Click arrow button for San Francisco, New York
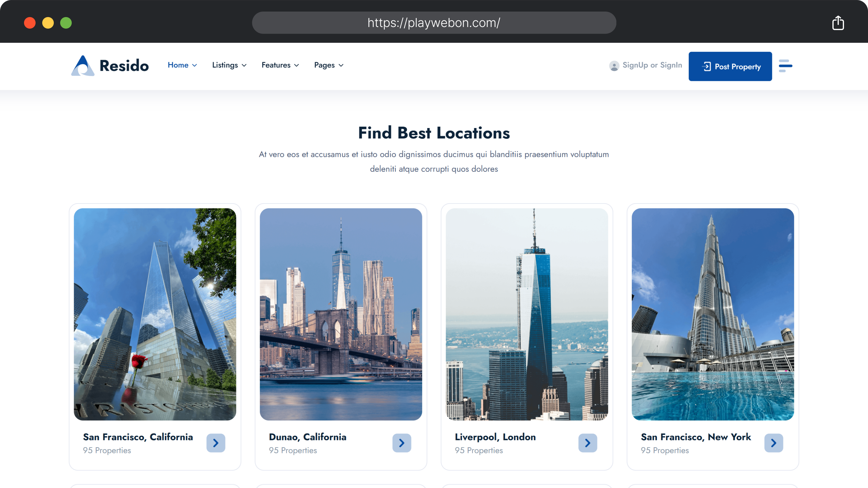Viewport: 868px width, 488px height. [774, 443]
